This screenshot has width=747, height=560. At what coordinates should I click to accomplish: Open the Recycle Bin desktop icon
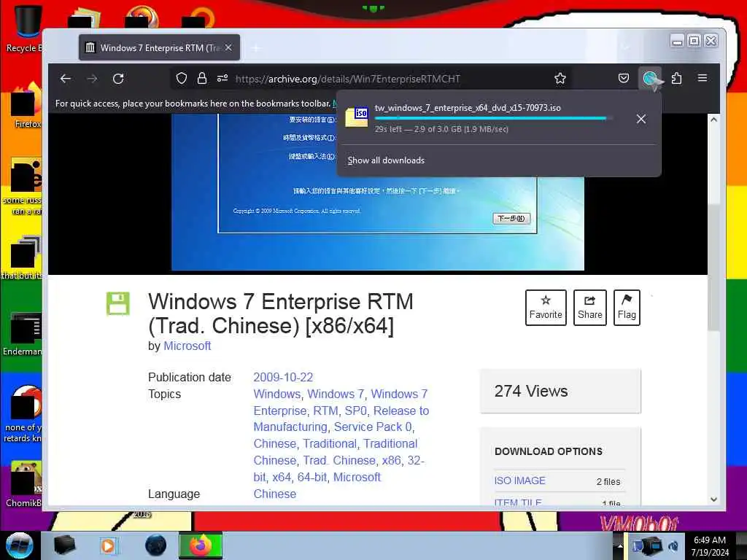[25, 28]
